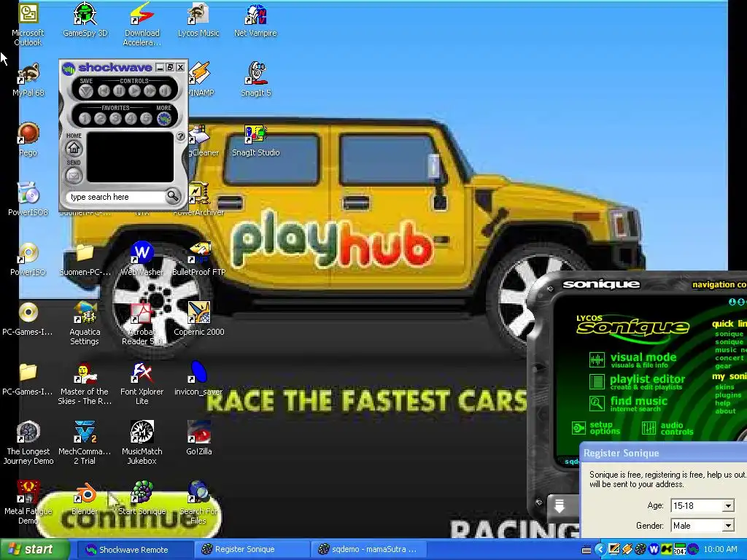Open Sonique setup options
Image resolution: width=747 pixels, height=560 pixels.
pos(605,427)
